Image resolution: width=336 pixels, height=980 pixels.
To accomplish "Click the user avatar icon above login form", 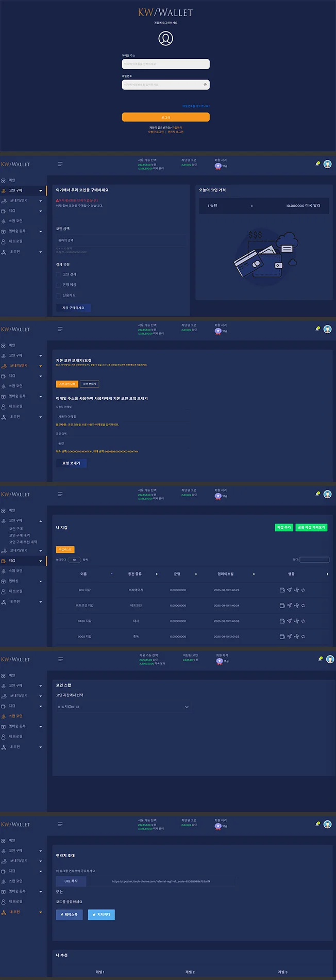I will 165,38.
